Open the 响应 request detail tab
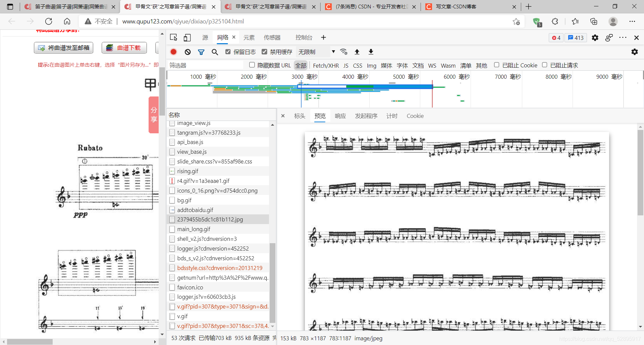The height and width of the screenshot is (345, 644). click(x=340, y=116)
